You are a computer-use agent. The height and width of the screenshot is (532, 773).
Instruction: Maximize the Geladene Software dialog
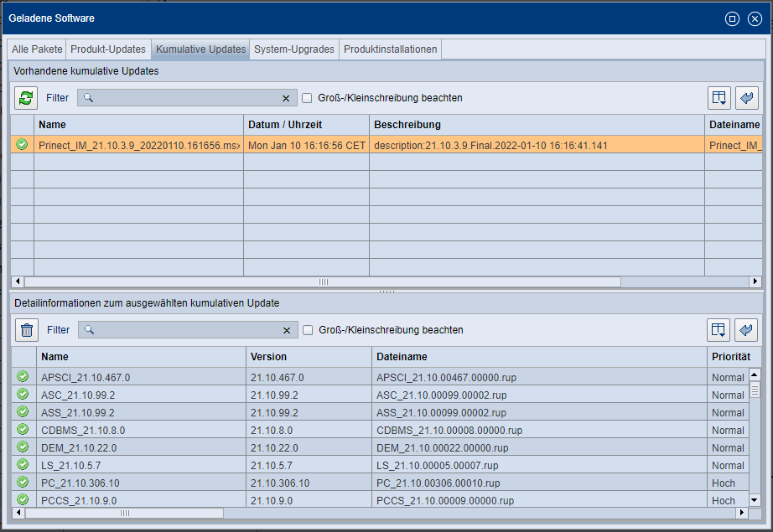(732, 18)
